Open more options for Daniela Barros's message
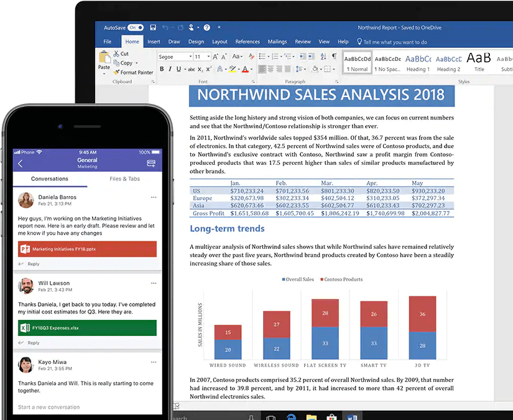 (x=154, y=197)
